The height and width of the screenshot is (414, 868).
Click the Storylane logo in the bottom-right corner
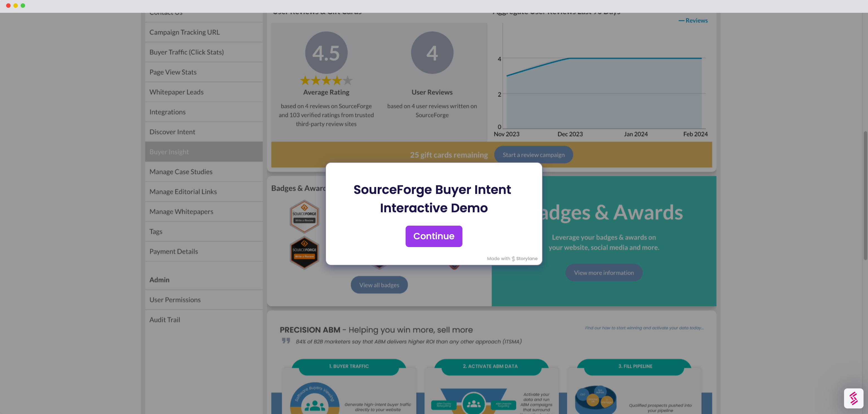[854, 398]
